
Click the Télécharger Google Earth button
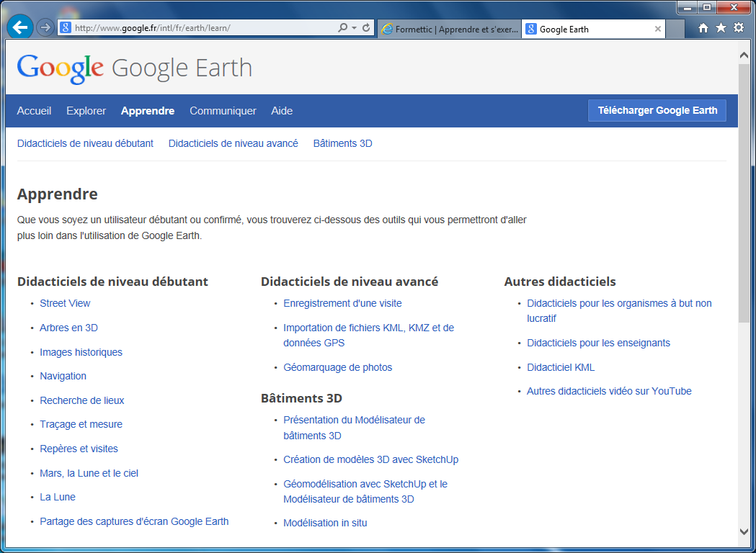657,110
